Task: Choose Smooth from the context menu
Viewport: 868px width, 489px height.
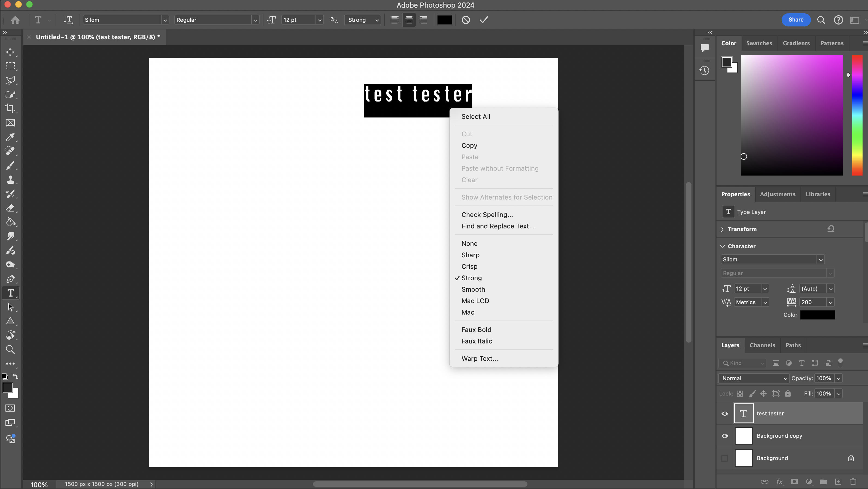Action: [x=473, y=289]
